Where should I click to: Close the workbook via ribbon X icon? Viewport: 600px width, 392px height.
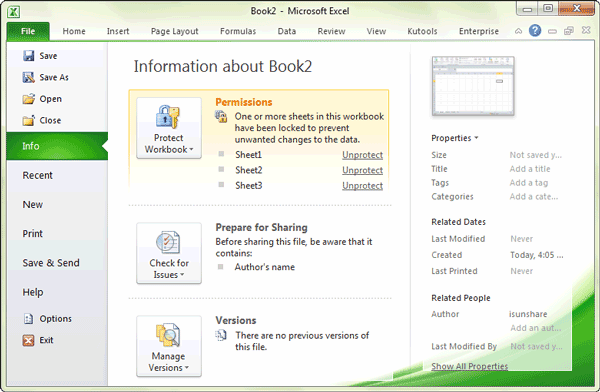click(586, 30)
